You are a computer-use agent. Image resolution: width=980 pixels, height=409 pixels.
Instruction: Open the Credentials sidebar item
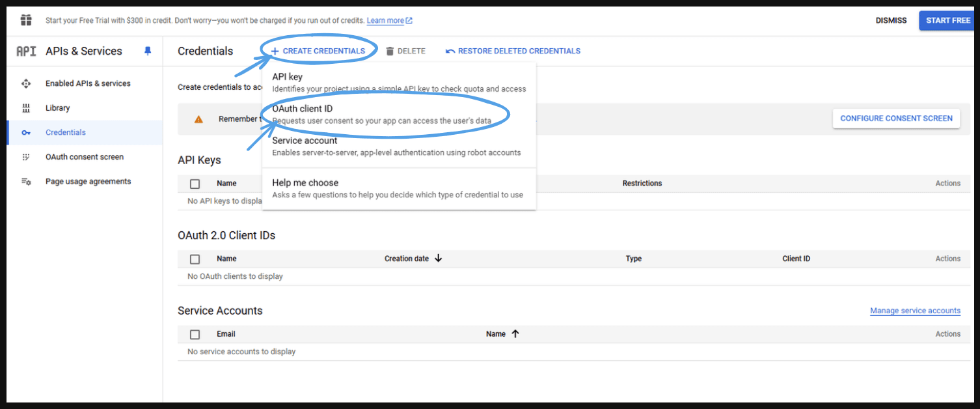pos(85,132)
